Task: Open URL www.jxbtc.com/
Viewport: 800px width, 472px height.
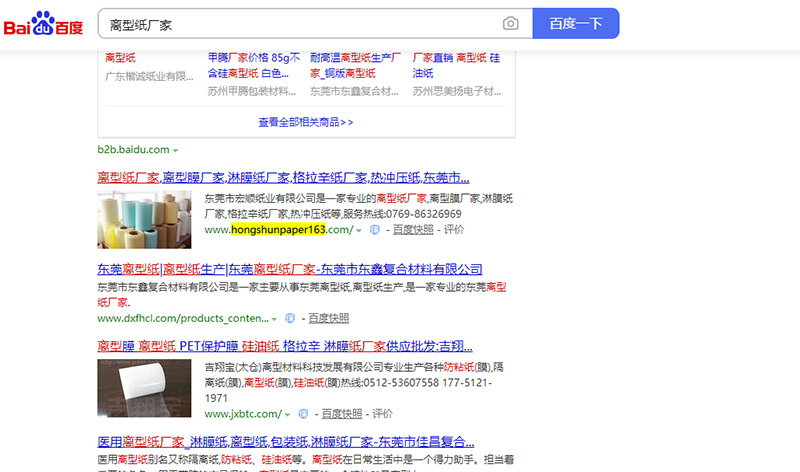Action: pos(243,414)
